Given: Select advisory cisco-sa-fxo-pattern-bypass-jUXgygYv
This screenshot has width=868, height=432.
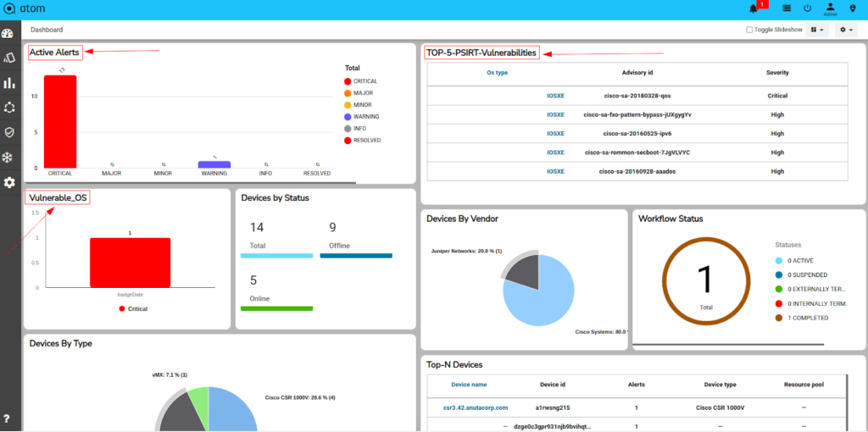Looking at the screenshot, I should click(x=637, y=115).
